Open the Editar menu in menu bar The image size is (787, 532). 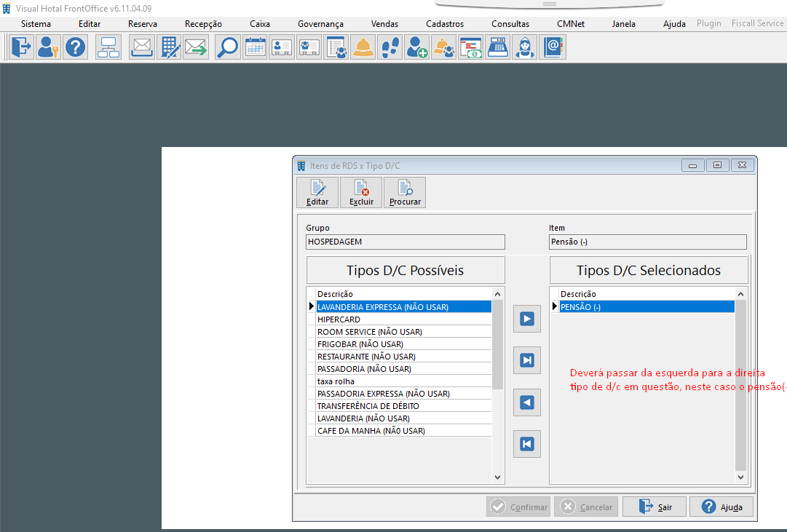pos(90,24)
